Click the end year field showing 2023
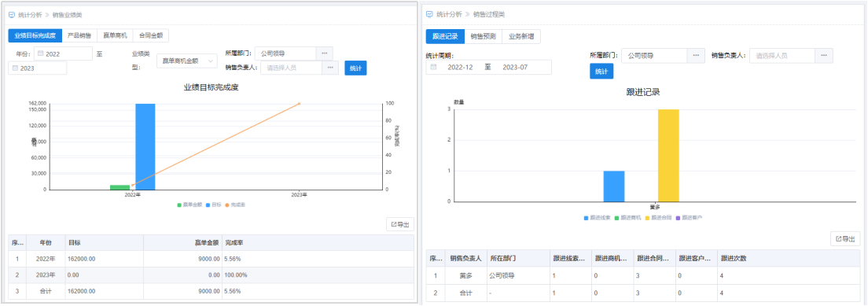This screenshot has width=868, height=306. [x=38, y=68]
